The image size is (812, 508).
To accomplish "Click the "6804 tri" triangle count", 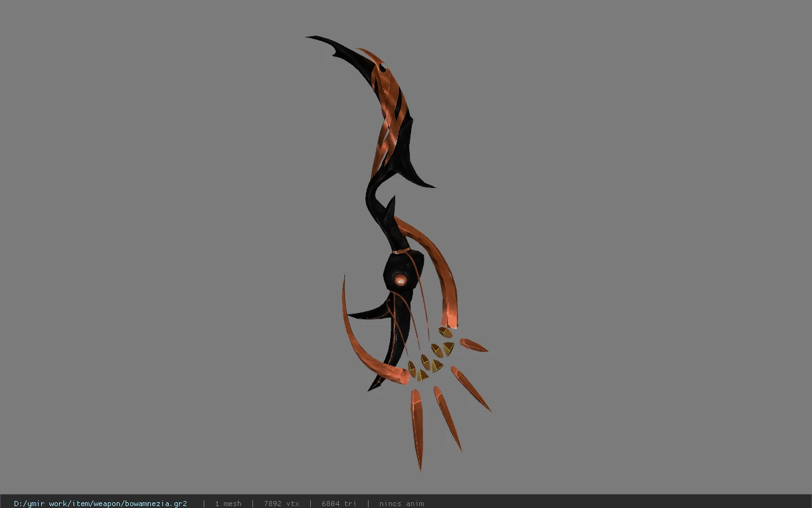I will [x=339, y=504].
